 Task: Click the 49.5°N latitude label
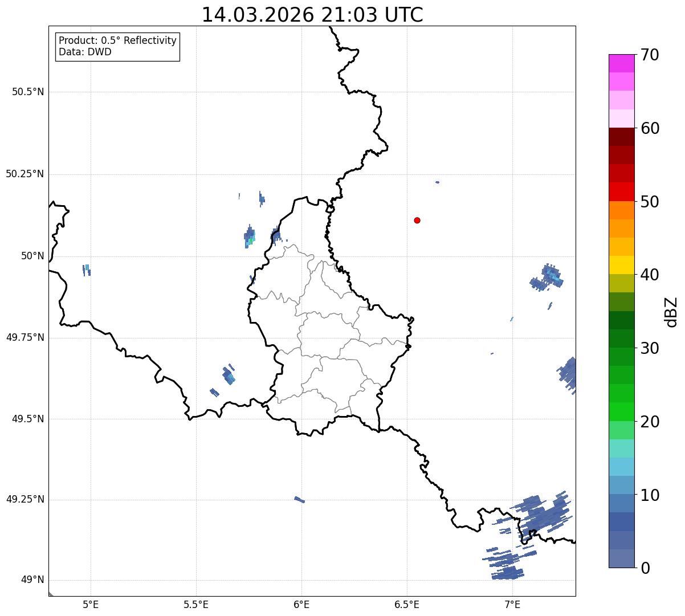pyautogui.click(x=28, y=419)
